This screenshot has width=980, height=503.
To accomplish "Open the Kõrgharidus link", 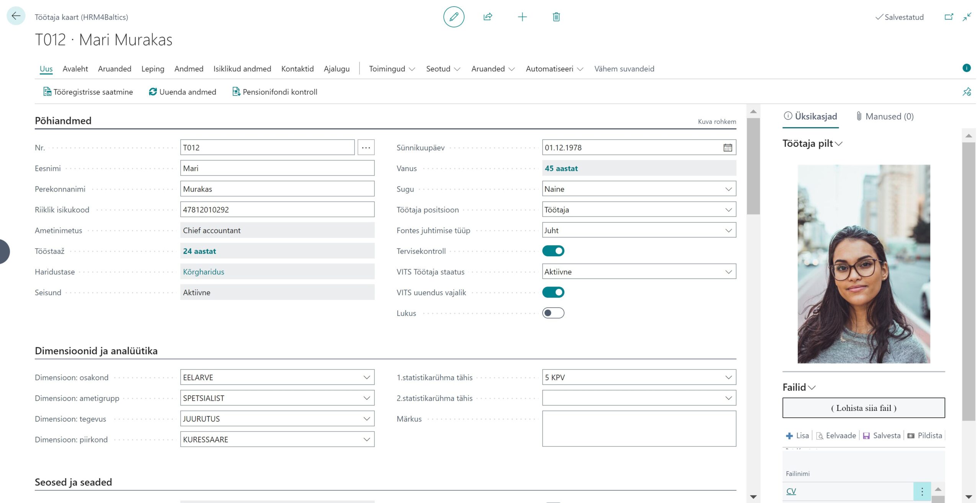I will point(203,272).
